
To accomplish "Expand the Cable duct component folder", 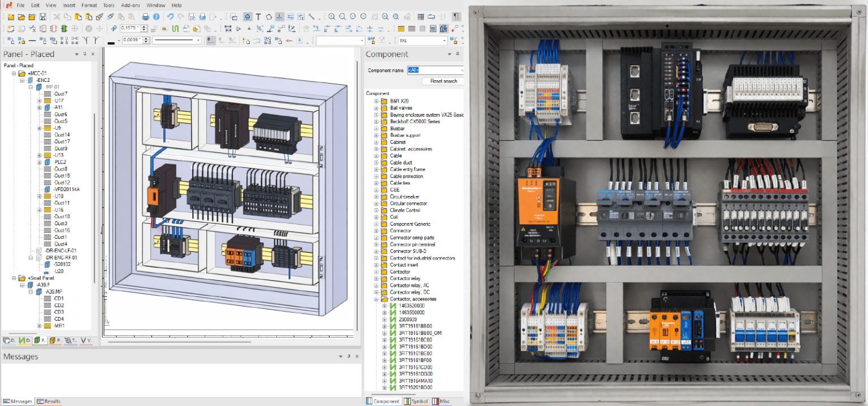I will (376, 163).
